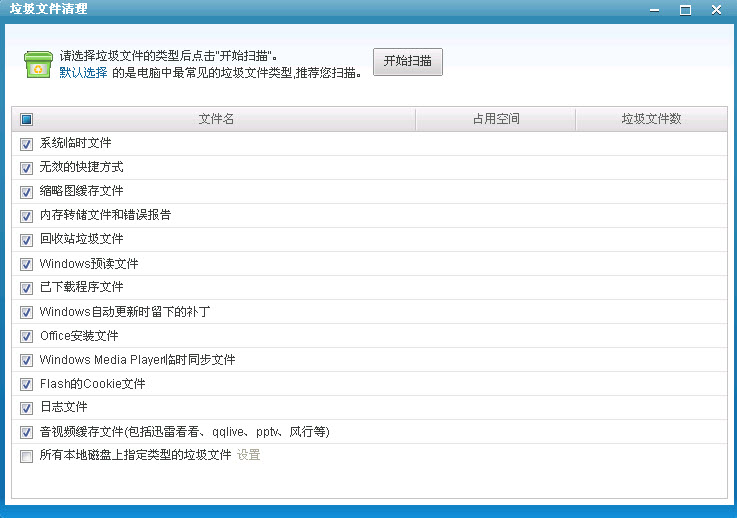Uncheck the Flash的Cookie文件 checkbox

pos(27,384)
